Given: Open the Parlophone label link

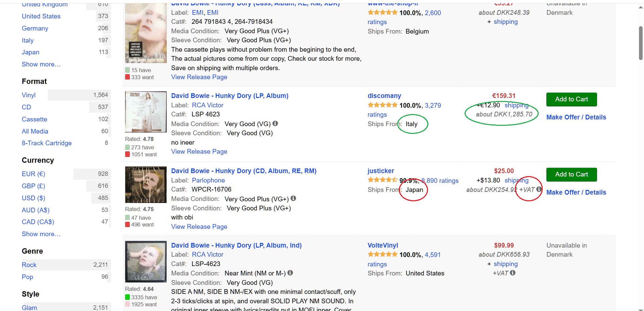Looking at the screenshot, I should (208, 180).
